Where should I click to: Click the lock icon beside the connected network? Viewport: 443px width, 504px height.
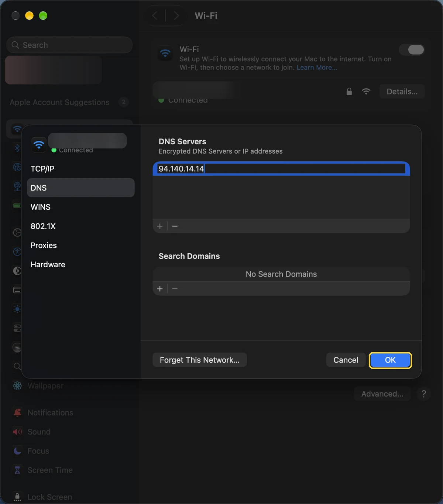349,92
